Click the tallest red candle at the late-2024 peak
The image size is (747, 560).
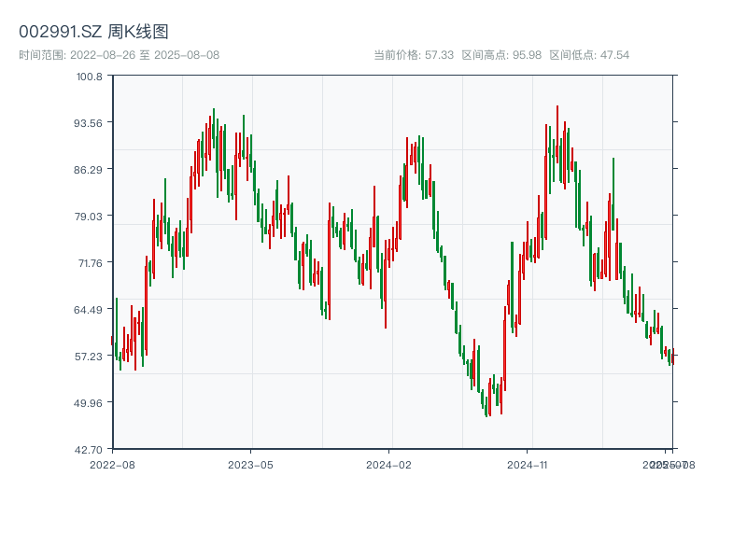[557, 134]
